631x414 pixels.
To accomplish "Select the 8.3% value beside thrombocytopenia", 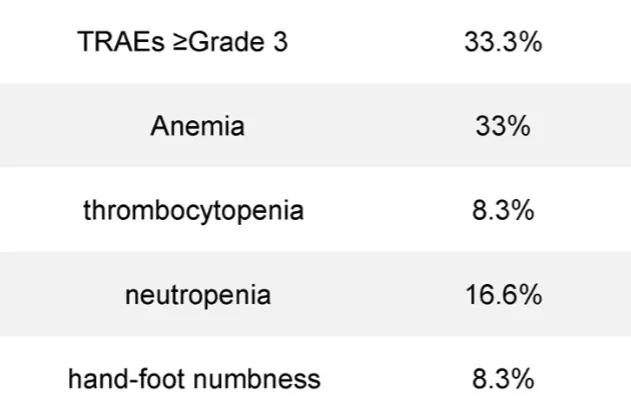I will click(x=503, y=211).
